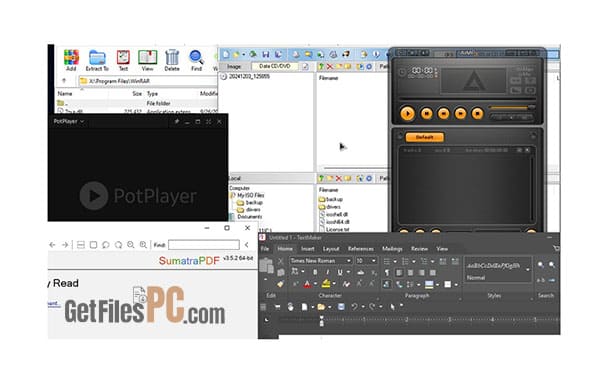Open the PotPlayer title menu dropdown
The image size is (600, 385).
[82, 122]
